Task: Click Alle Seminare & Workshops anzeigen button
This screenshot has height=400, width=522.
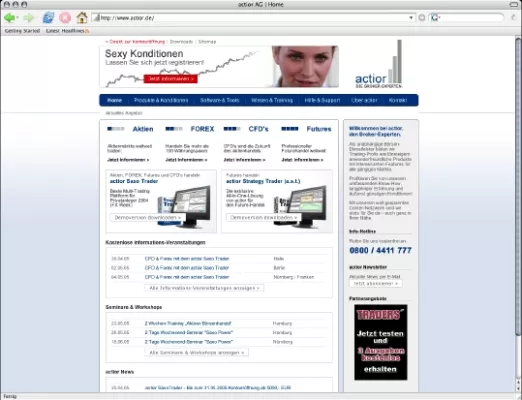Action: click(x=197, y=353)
